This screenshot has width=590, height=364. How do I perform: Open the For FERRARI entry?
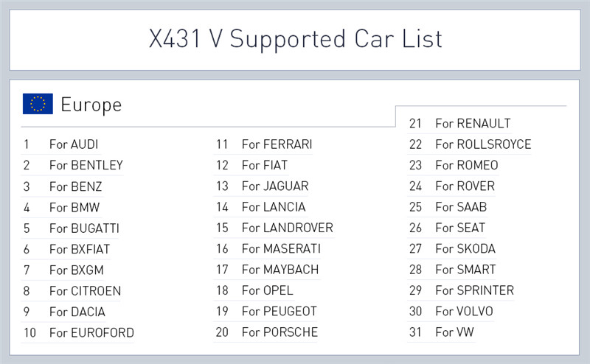point(277,144)
